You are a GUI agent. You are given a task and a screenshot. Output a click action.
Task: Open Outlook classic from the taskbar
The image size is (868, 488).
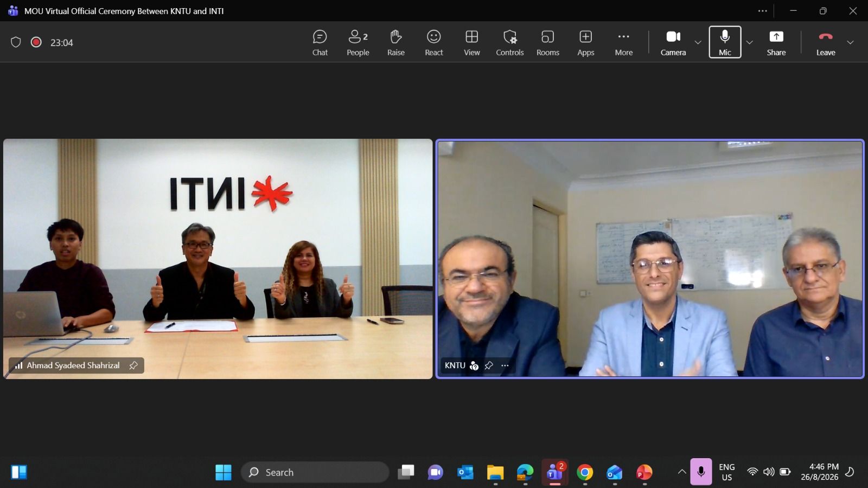coord(465,472)
